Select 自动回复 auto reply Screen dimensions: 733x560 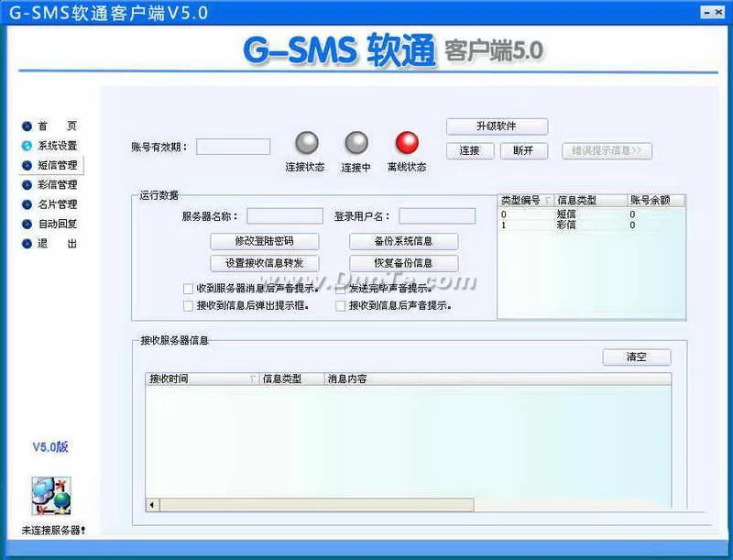pyautogui.click(x=57, y=225)
